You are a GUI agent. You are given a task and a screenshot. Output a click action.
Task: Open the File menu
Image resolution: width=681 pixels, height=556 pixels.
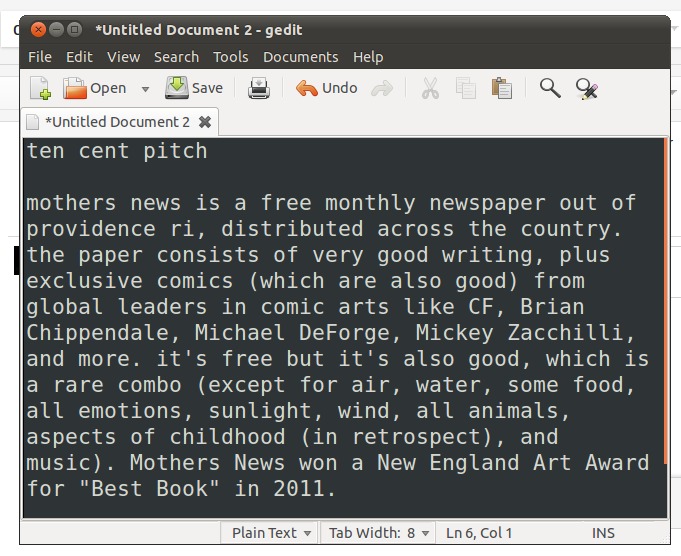[x=40, y=57]
